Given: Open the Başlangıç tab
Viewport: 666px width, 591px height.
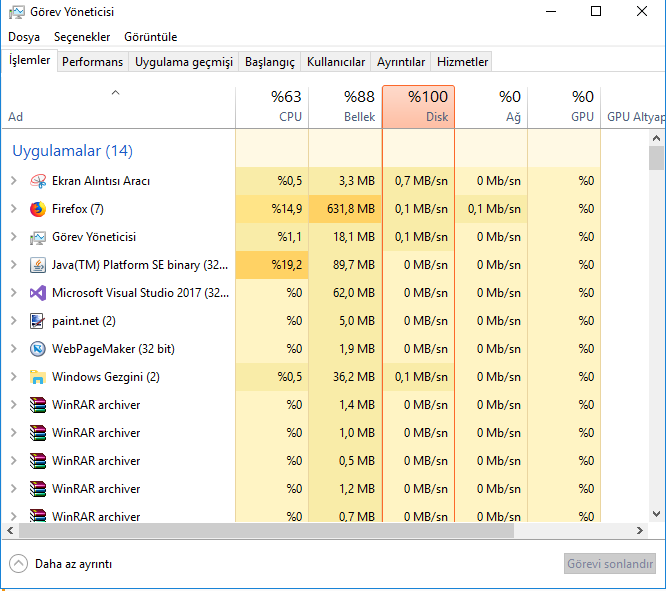Looking at the screenshot, I should [270, 62].
